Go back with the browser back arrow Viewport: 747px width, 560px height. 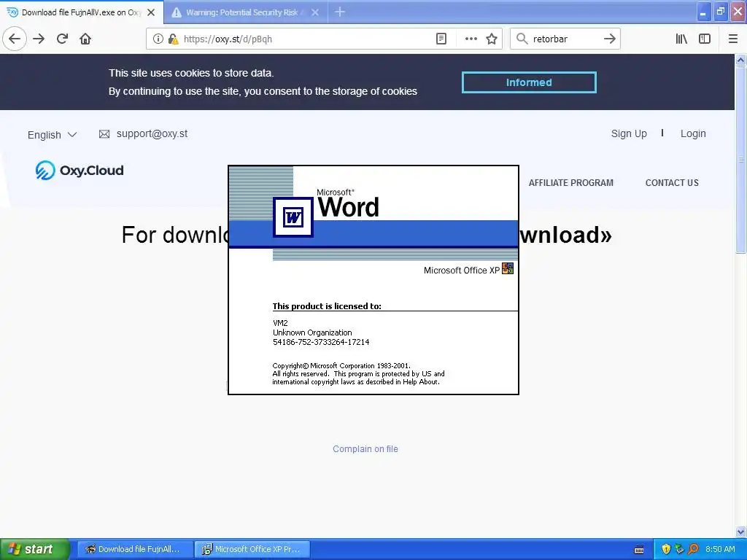pos(15,39)
